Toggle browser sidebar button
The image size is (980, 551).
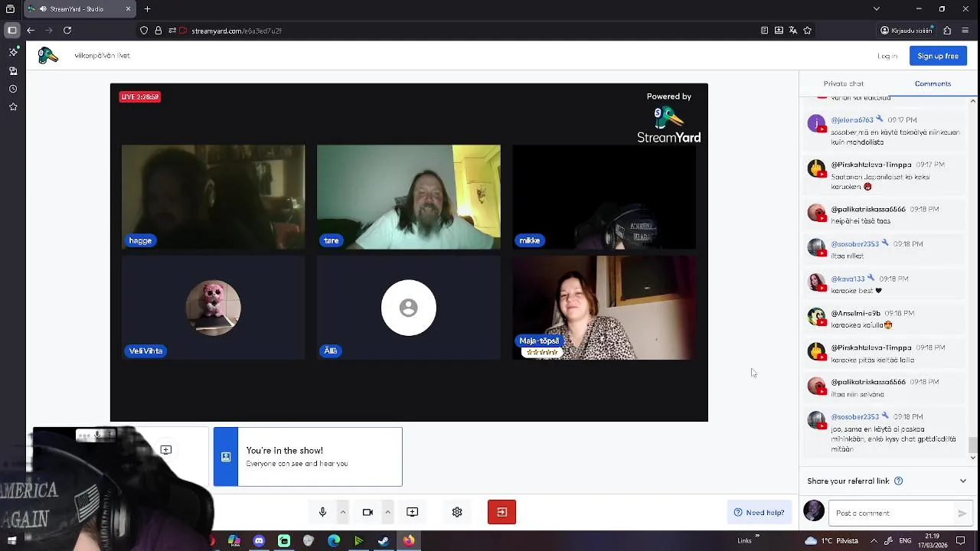(12, 31)
